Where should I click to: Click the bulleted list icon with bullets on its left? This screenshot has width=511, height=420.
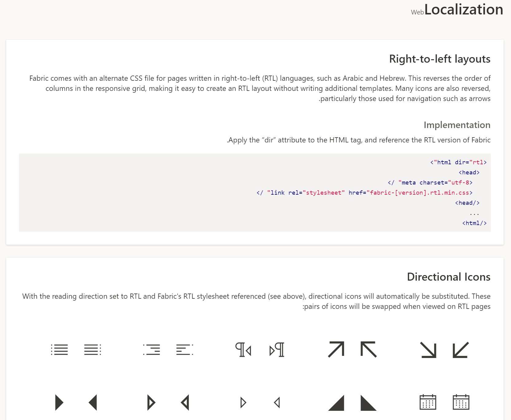point(59,350)
